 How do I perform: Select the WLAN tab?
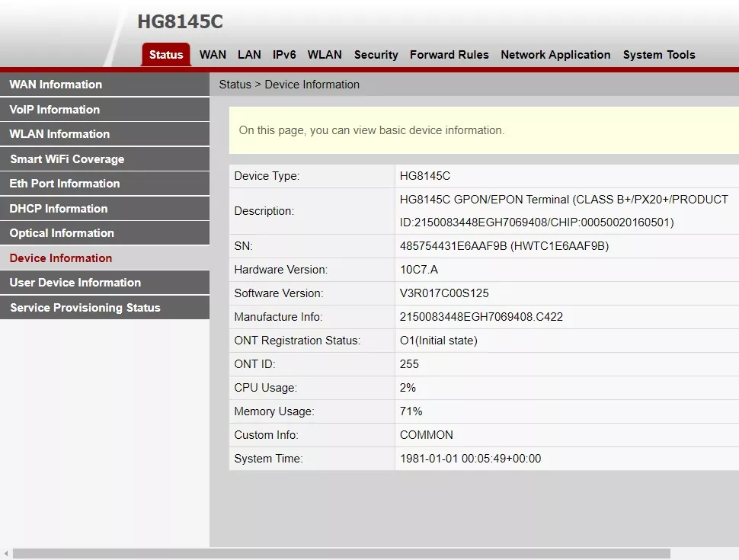[x=325, y=55]
